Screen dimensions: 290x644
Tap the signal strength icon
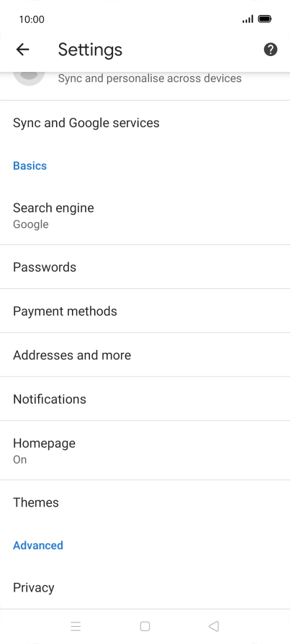coord(248,19)
